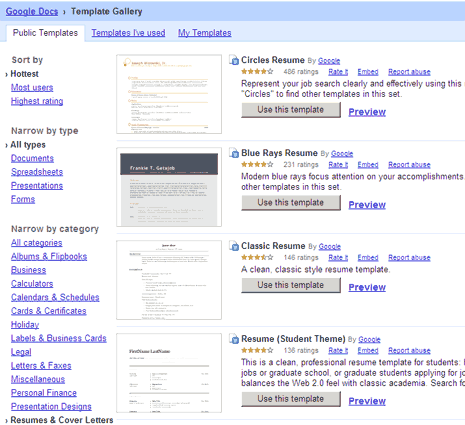Go to Google Docs breadcrumb link

32,11
